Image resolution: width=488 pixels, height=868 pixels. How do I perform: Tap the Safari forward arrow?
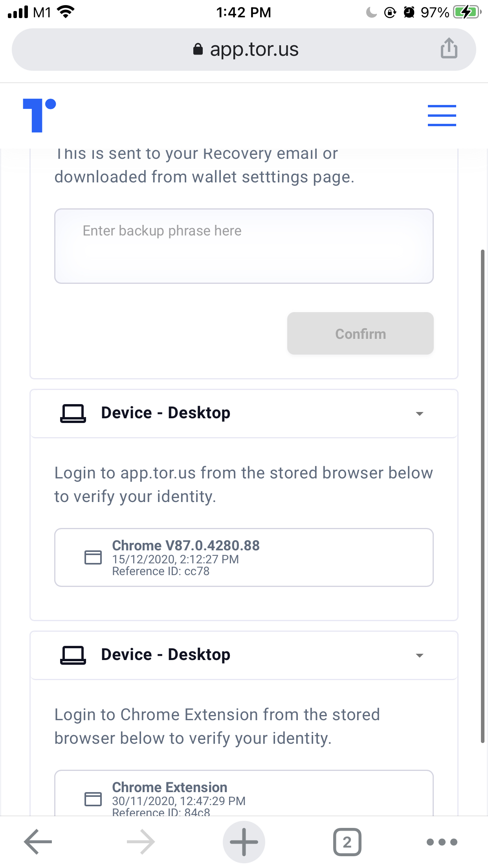pos(140,842)
